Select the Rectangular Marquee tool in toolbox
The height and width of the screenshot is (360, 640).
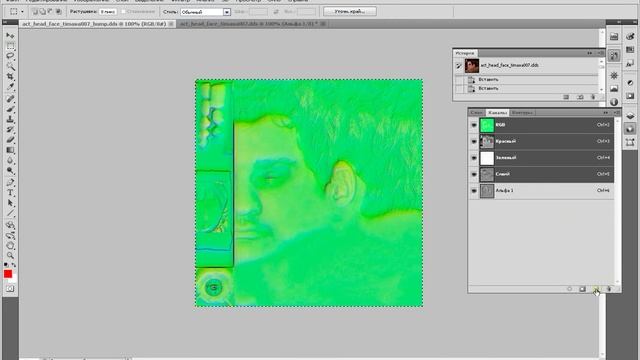tap(10, 46)
